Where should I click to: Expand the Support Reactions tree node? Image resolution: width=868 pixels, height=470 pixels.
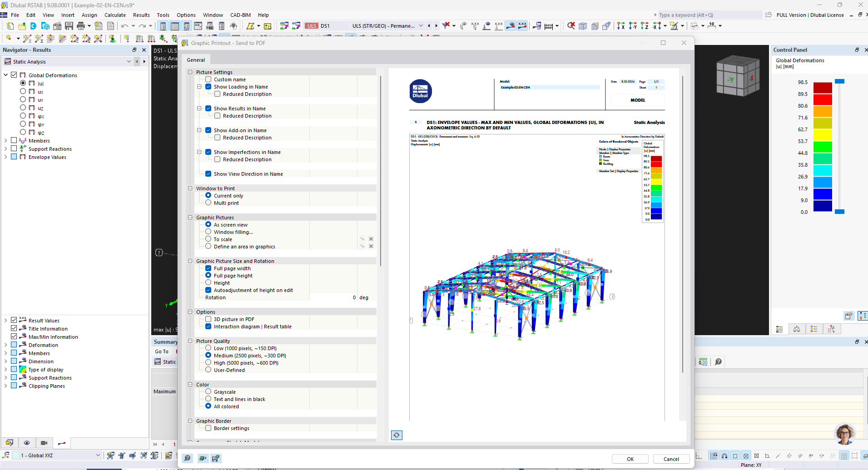click(6, 149)
